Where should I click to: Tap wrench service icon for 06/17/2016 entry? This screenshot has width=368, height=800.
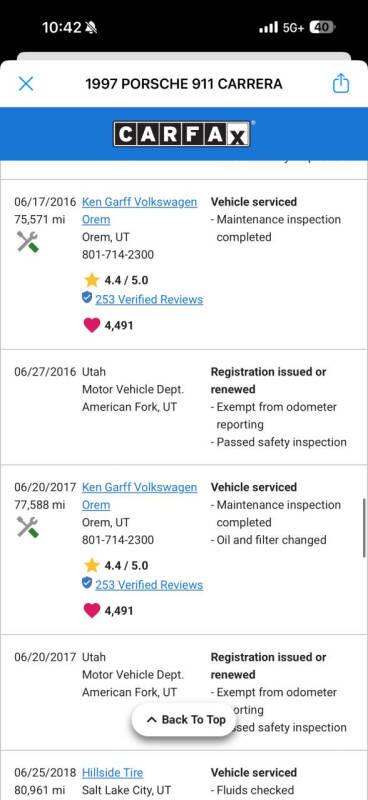coord(28,241)
